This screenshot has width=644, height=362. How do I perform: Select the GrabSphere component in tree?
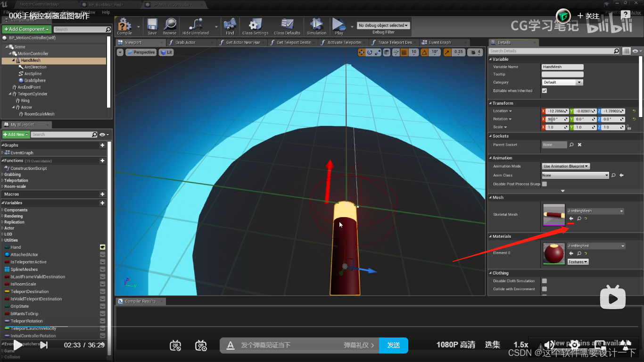pyautogui.click(x=35, y=80)
